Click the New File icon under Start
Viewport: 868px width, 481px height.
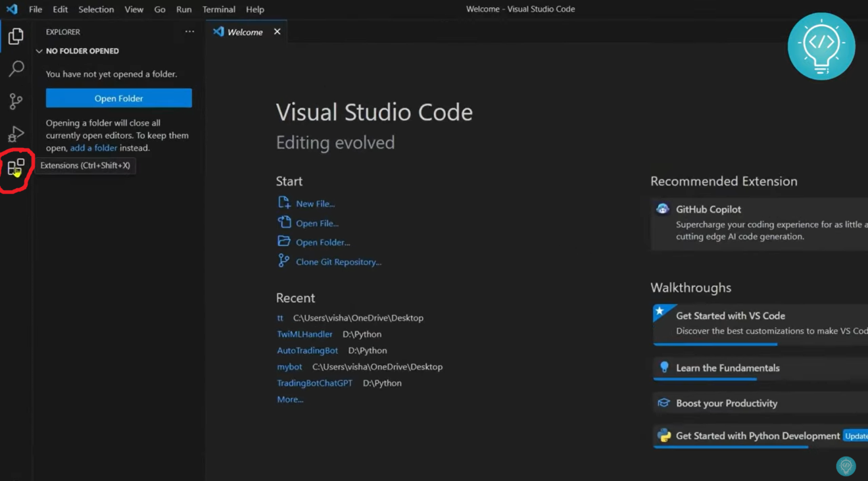point(283,203)
